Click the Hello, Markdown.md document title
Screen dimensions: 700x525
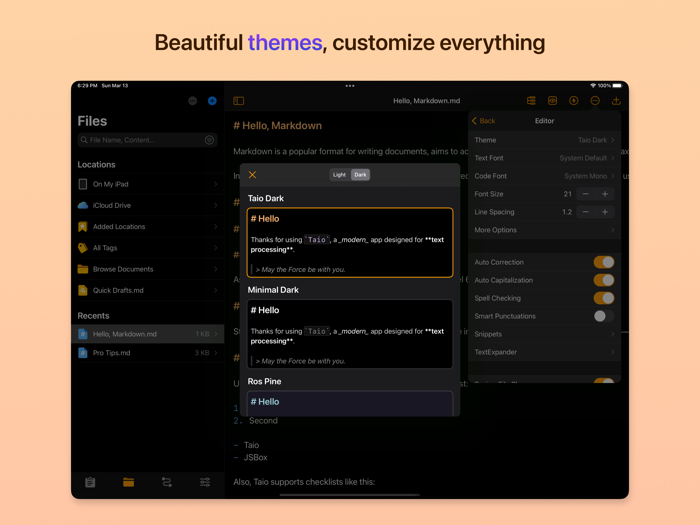coord(426,101)
